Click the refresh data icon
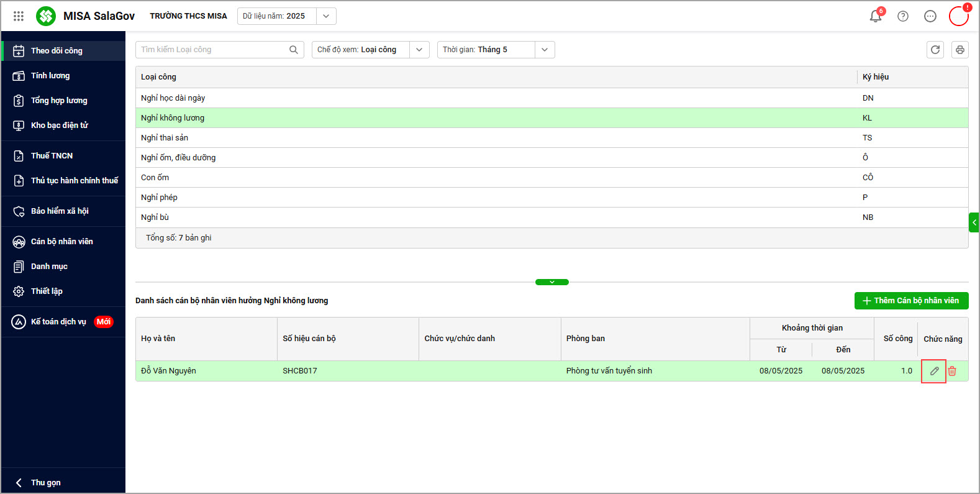 pyautogui.click(x=935, y=50)
